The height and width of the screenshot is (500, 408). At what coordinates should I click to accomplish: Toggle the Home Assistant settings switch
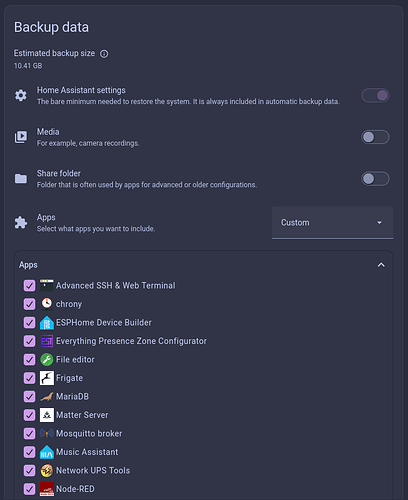[x=375, y=96]
